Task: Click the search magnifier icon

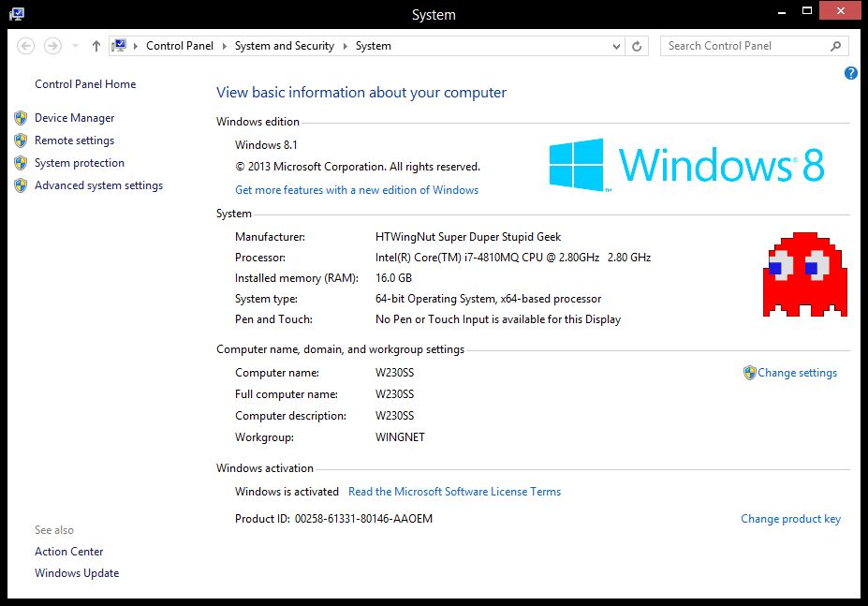Action: pyautogui.click(x=836, y=46)
